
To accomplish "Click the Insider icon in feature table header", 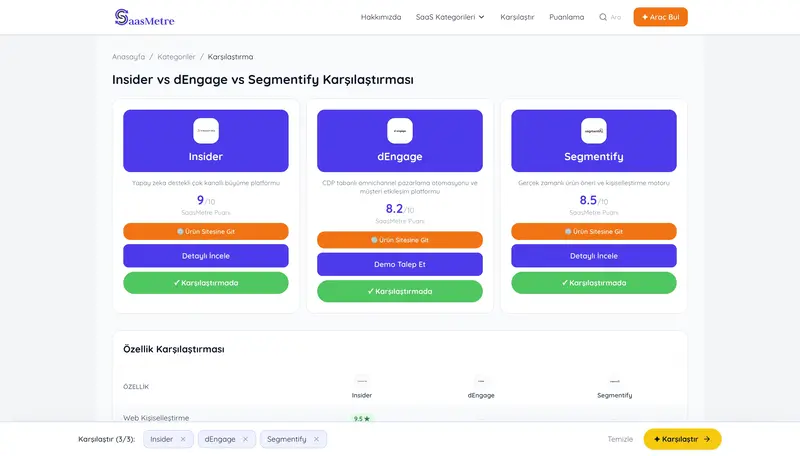I will pyautogui.click(x=362, y=381).
